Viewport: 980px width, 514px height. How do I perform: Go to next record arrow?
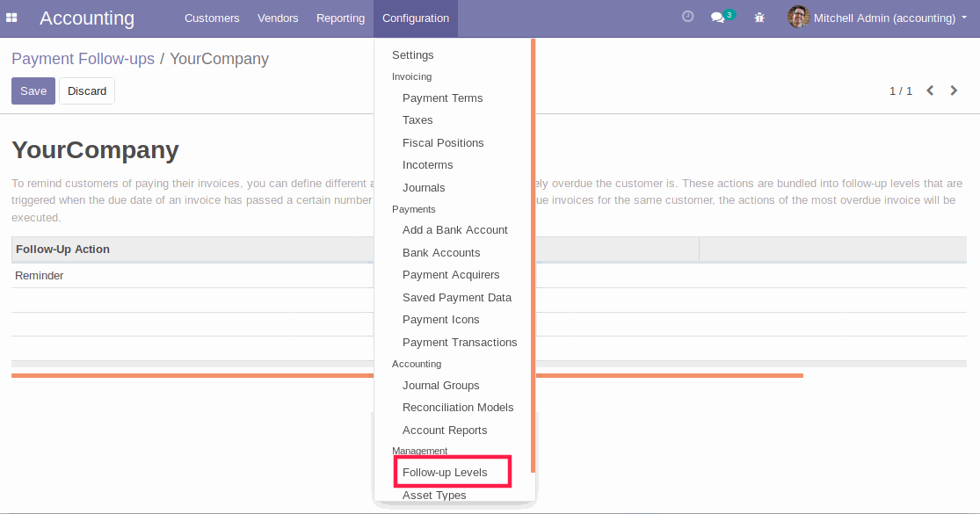[x=954, y=90]
